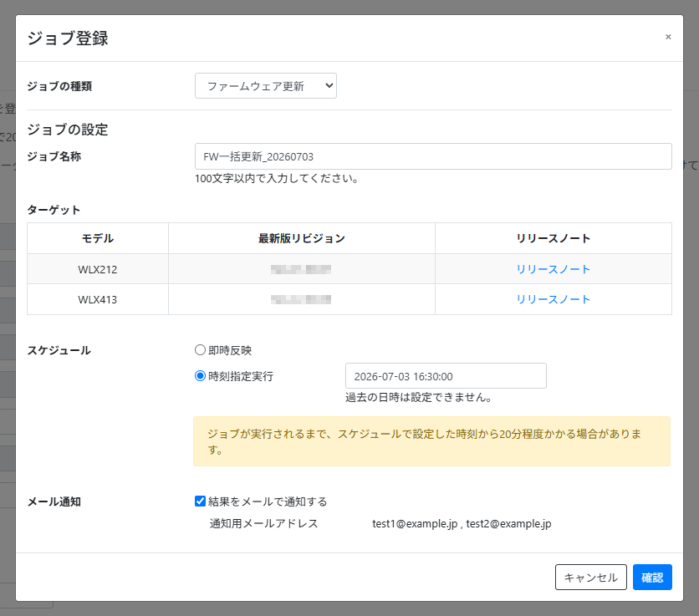Click the 通知用メールアドレス label

pos(264,524)
